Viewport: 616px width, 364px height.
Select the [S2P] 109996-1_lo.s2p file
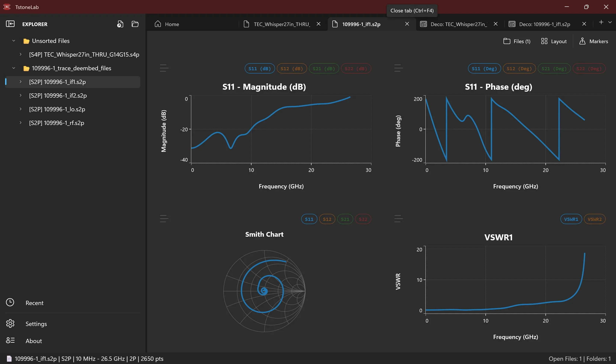(x=73, y=109)
